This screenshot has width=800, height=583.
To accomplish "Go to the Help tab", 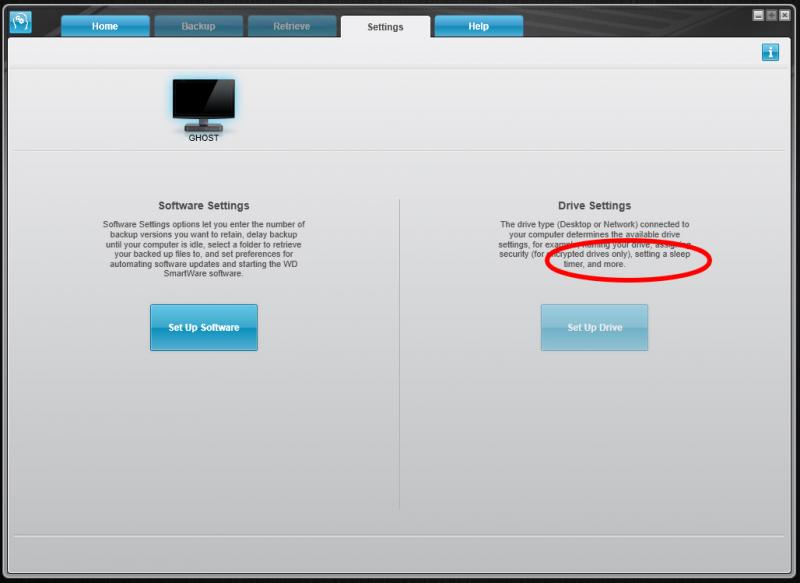I will pos(479,26).
